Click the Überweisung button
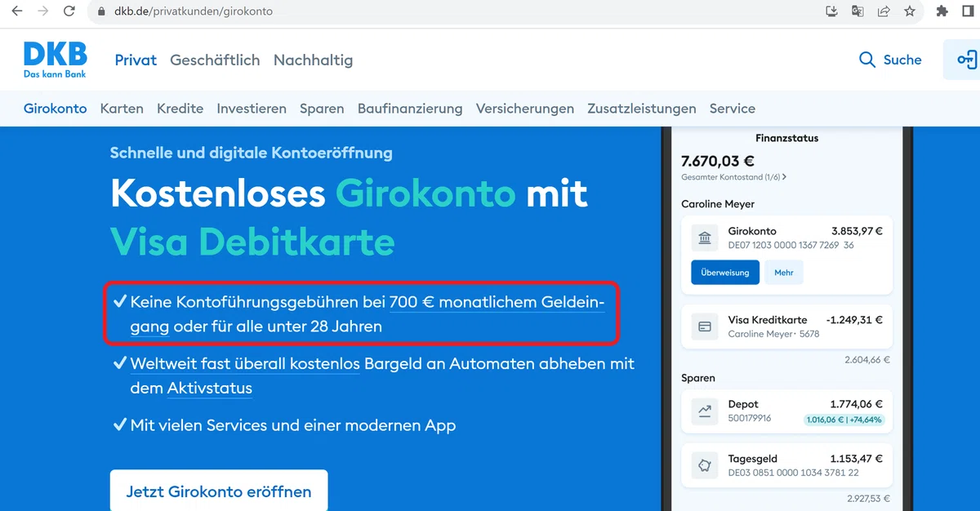The height and width of the screenshot is (511, 980). 725,273
